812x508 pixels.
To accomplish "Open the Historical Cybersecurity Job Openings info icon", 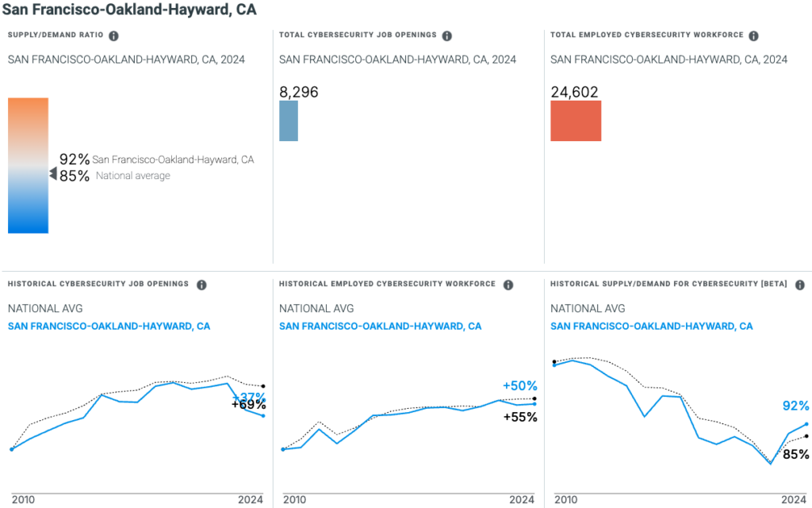I will click(x=201, y=284).
